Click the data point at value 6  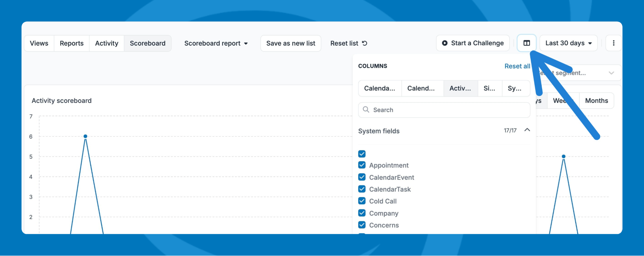(86, 136)
